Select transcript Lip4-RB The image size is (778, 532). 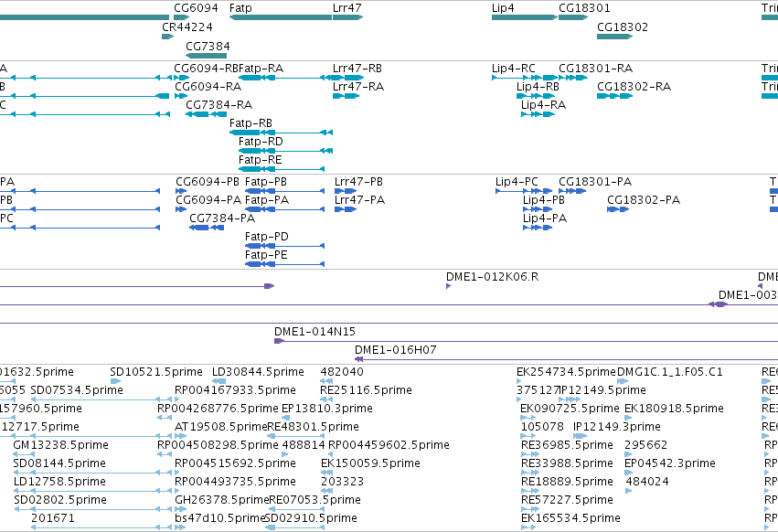[x=538, y=87]
